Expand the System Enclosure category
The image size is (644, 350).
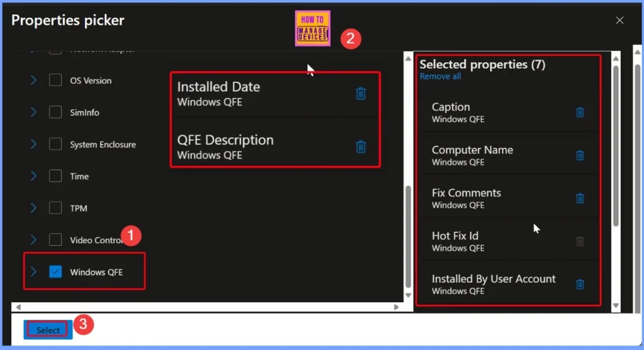[x=33, y=144]
